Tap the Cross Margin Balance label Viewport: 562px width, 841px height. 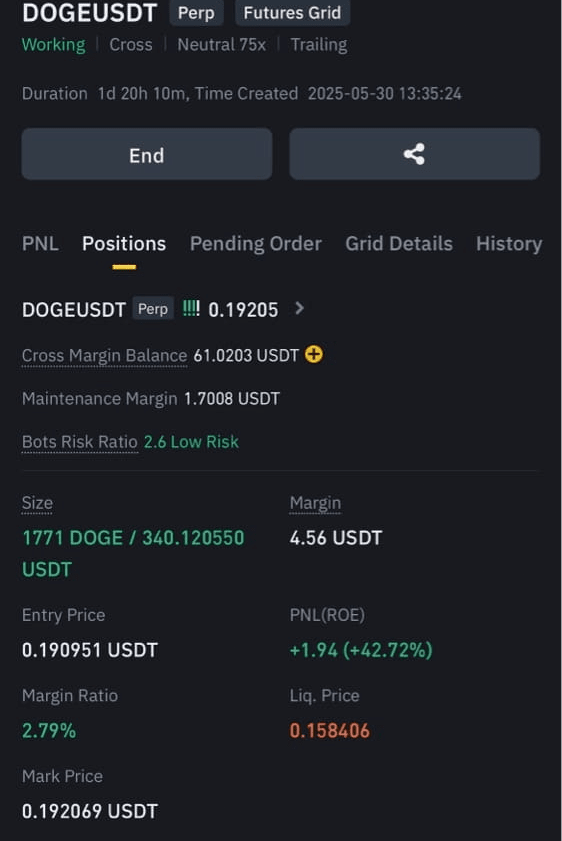pos(105,356)
